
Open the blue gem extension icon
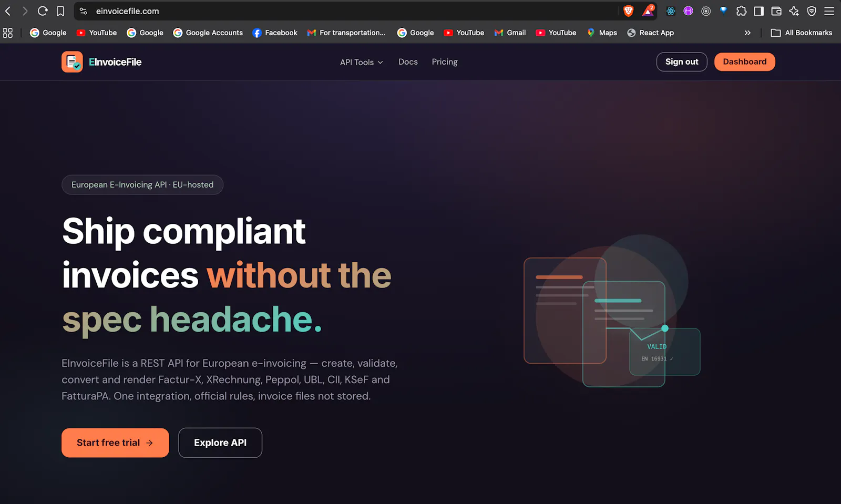(x=723, y=11)
